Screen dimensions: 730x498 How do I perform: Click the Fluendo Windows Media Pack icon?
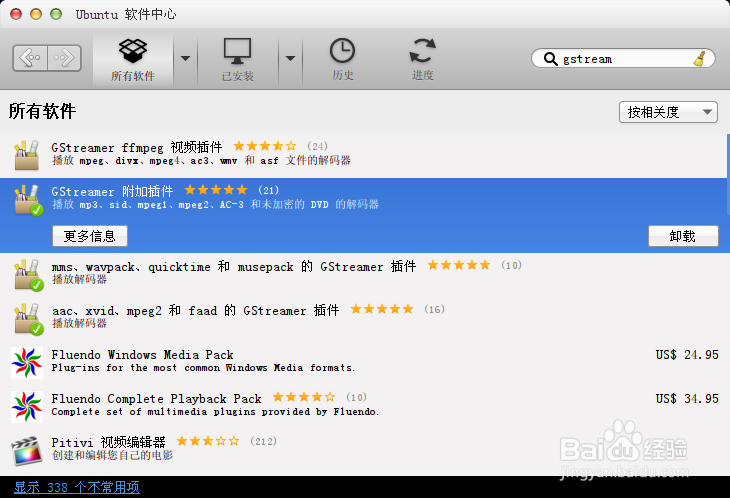coord(27,363)
